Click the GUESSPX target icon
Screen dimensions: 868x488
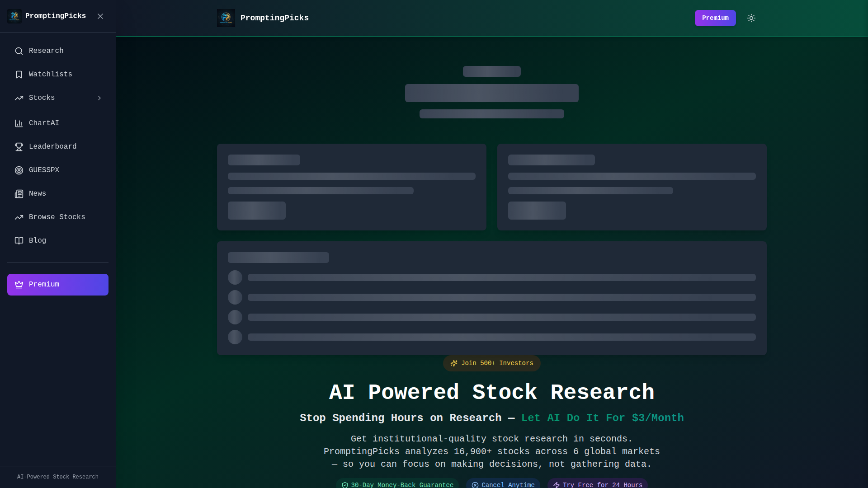coord(19,170)
